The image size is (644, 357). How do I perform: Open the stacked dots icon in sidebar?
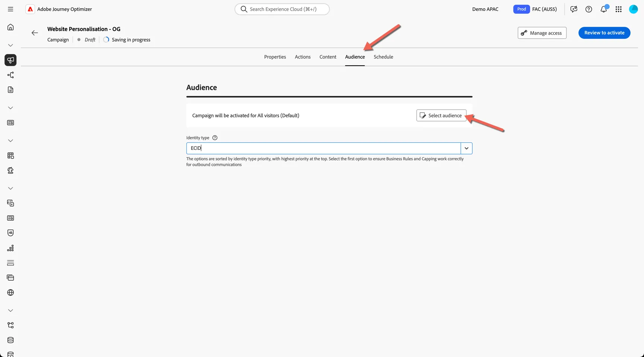10,248
